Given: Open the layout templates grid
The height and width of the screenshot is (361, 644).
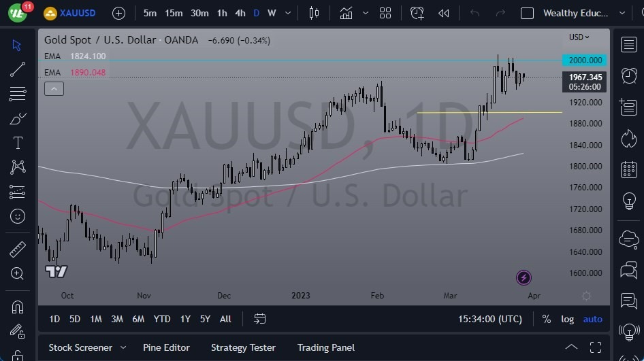Looking at the screenshot, I should coord(385,13).
